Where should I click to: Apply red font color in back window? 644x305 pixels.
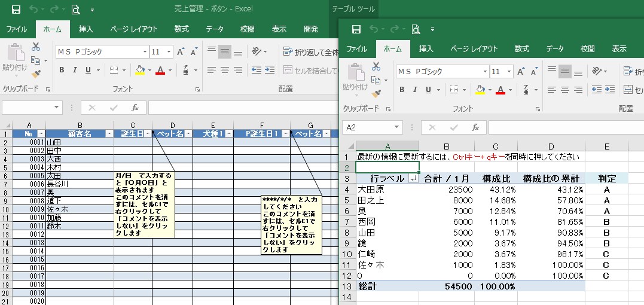pyautogui.click(x=160, y=70)
